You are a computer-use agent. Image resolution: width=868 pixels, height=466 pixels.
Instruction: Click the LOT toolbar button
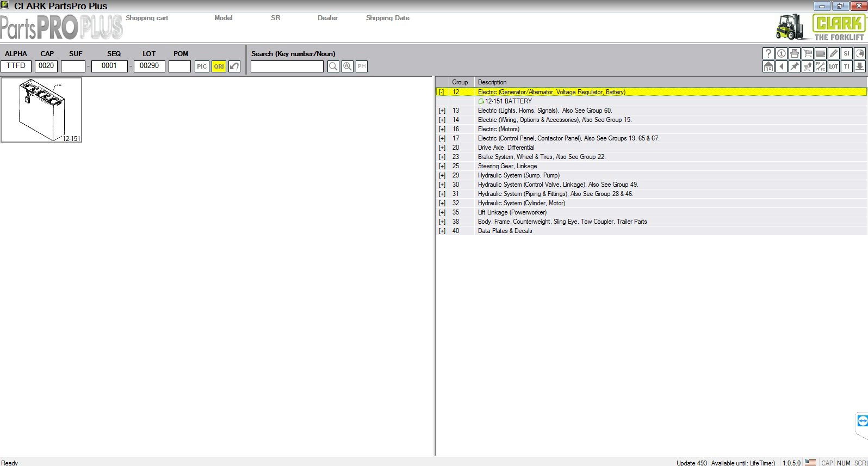[x=833, y=66]
